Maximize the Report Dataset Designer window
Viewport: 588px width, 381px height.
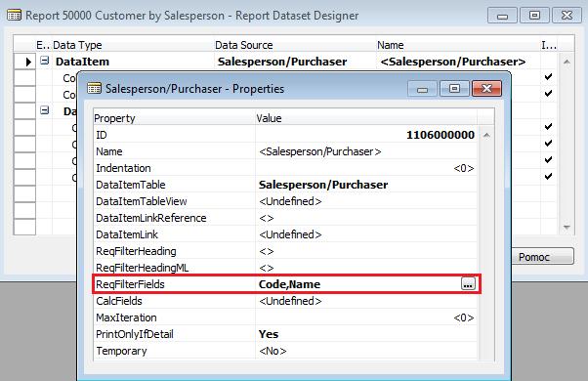pyautogui.click(x=534, y=16)
